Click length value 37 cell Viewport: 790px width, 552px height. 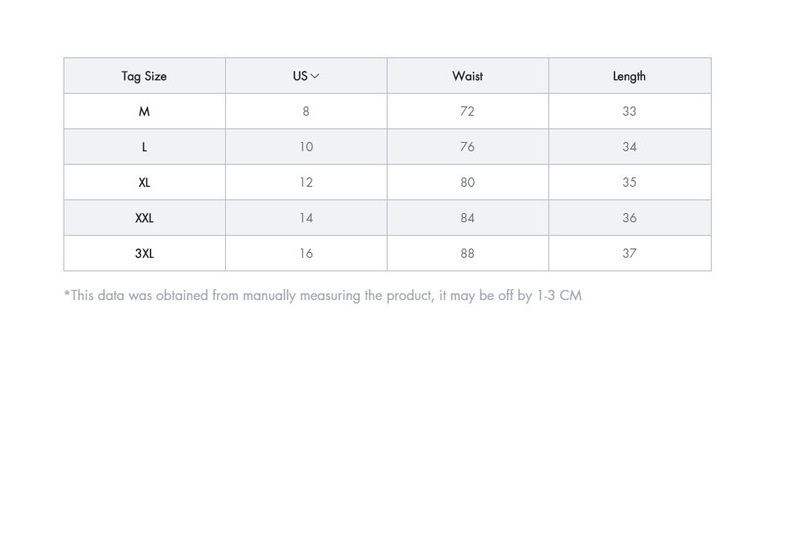629,253
